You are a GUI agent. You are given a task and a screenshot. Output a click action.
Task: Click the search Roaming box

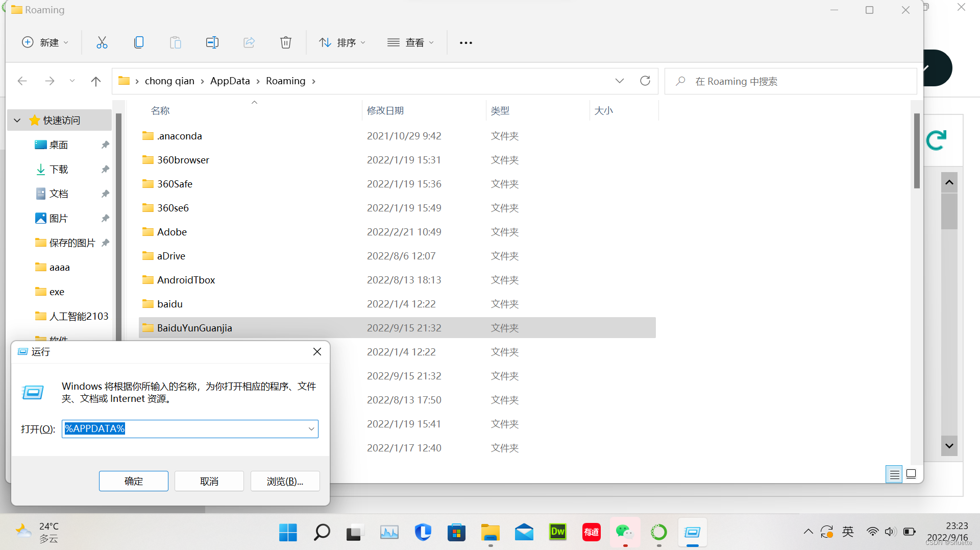point(791,81)
